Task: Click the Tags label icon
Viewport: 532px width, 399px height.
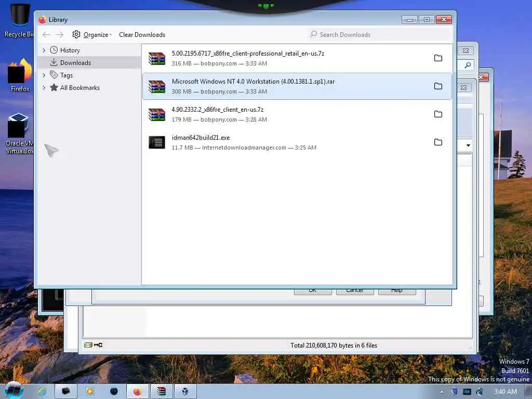Action: tap(54, 75)
